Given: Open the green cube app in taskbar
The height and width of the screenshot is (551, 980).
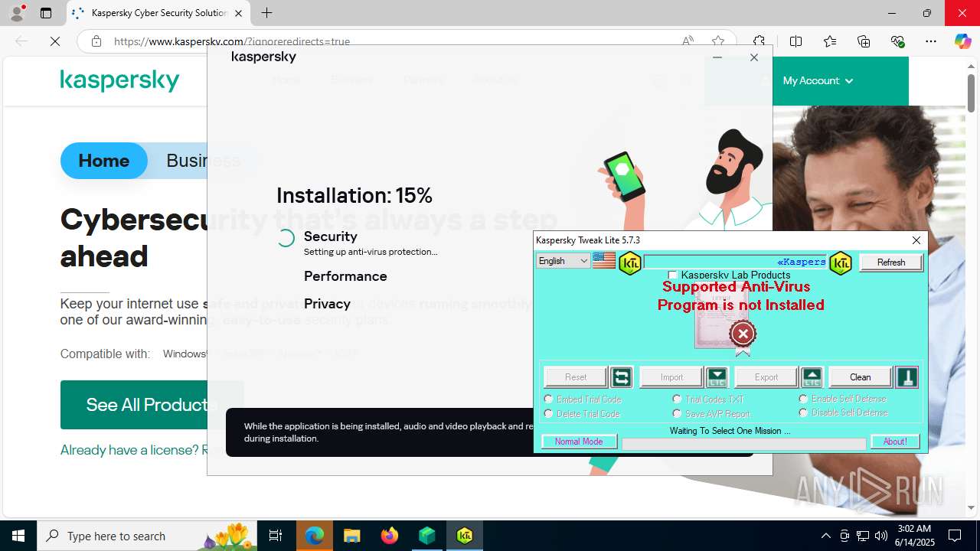Looking at the screenshot, I should pyautogui.click(x=427, y=536).
